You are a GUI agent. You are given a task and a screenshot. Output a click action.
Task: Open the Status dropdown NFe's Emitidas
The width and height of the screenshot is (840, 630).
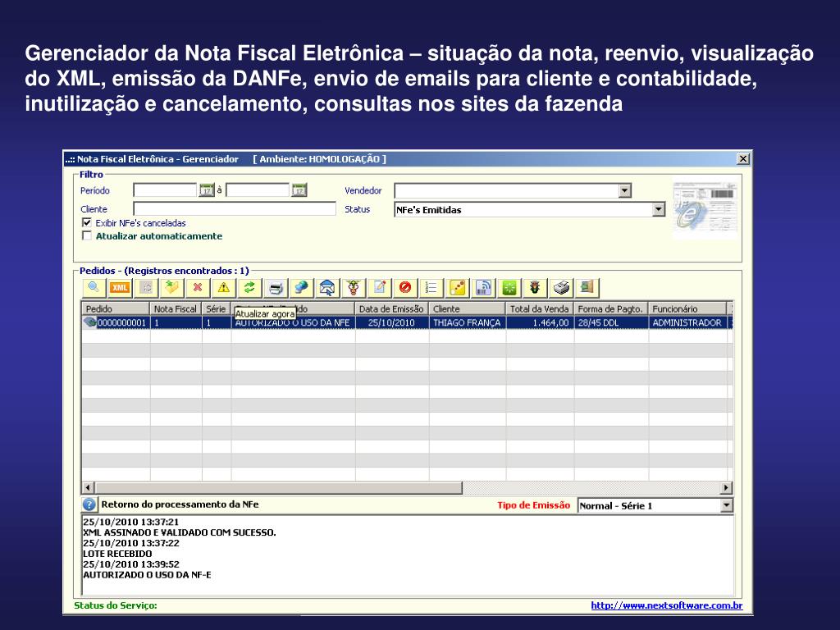click(659, 209)
